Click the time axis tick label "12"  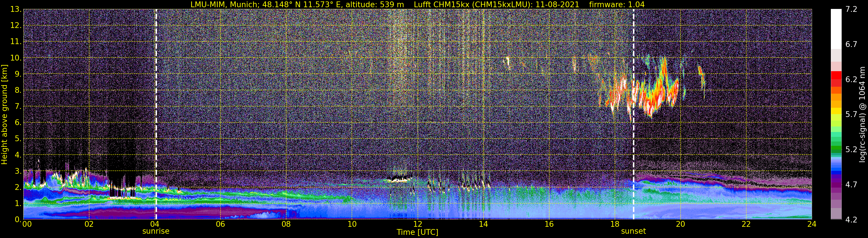[417, 224]
